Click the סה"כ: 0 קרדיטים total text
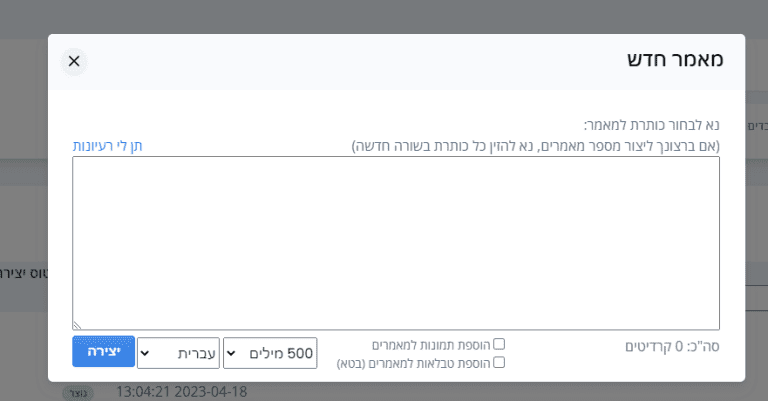 click(672, 347)
